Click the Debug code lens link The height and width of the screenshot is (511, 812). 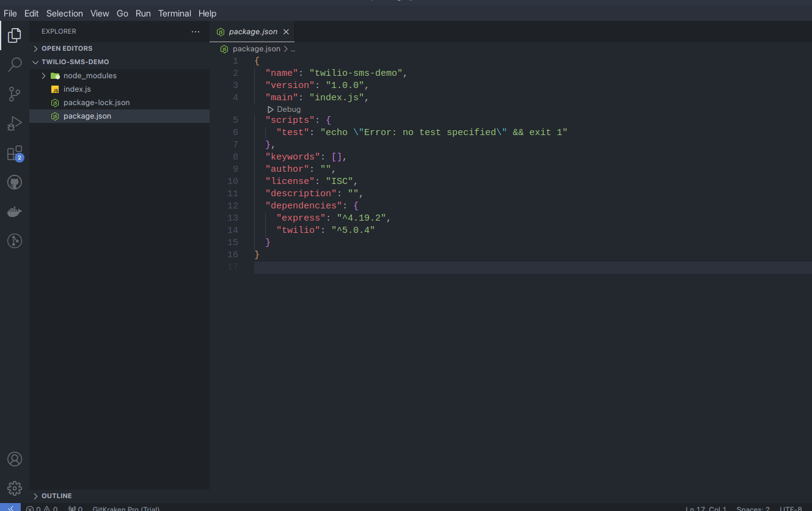[x=288, y=109]
